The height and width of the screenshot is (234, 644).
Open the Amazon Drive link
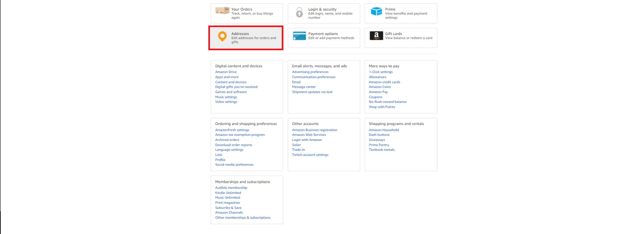(226, 72)
